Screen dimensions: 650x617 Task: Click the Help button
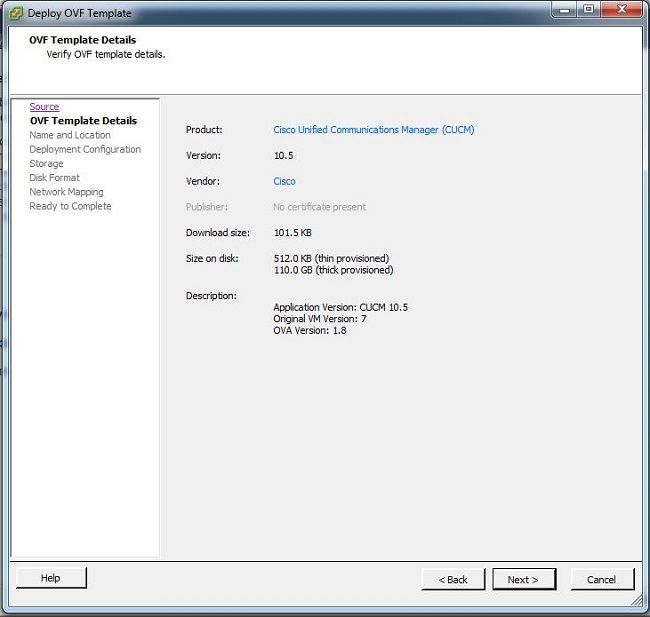click(x=51, y=578)
